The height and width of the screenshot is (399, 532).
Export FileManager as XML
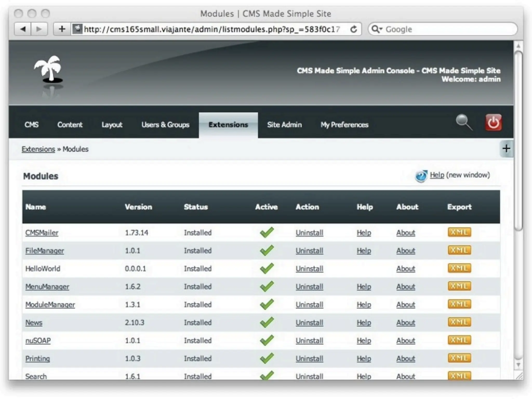coord(459,250)
